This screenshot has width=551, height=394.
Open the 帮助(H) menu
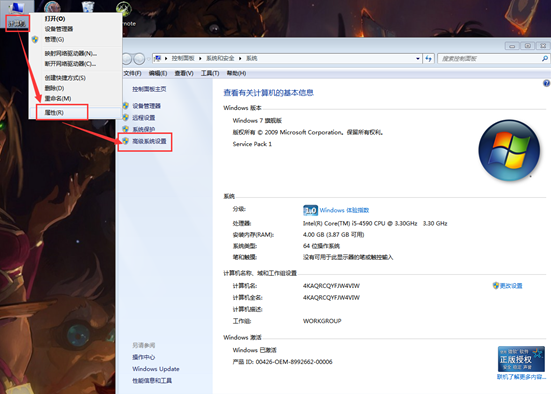(236, 73)
